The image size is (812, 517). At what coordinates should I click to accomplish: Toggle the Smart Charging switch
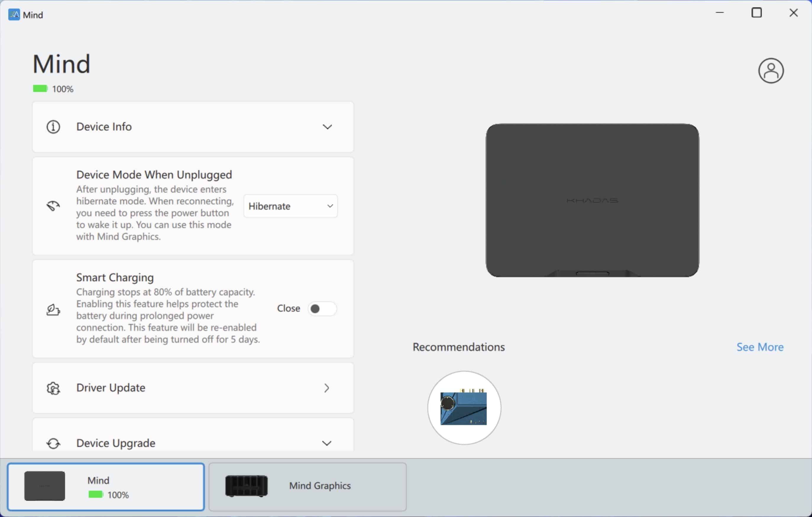322,308
